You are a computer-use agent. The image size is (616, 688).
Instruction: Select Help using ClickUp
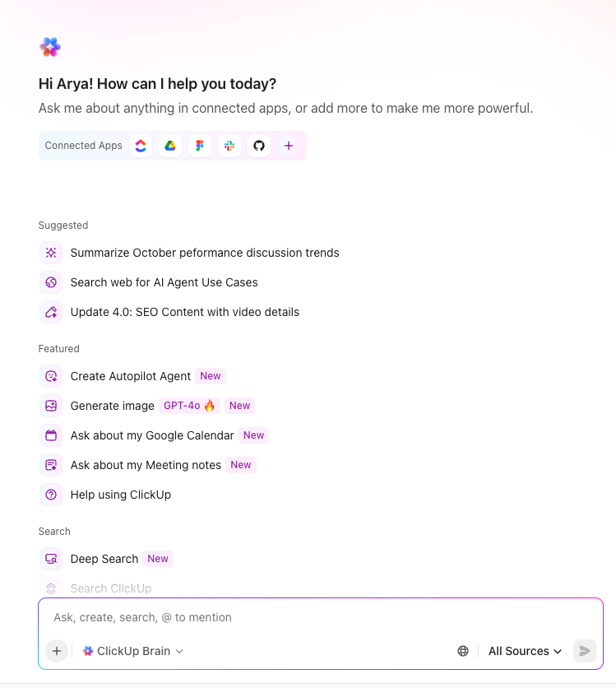point(120,495)
